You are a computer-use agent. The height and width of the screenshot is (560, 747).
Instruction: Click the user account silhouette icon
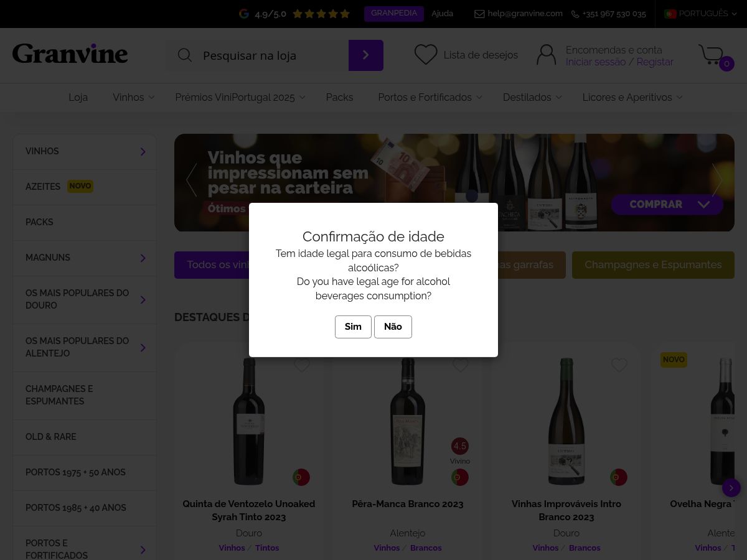[546, 55]
